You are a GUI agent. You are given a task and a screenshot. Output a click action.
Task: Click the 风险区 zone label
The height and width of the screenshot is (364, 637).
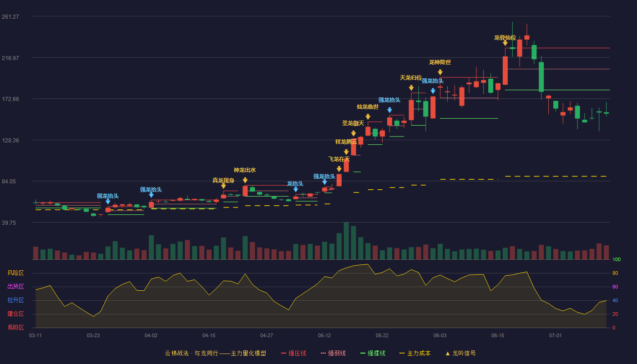(15, 273)
